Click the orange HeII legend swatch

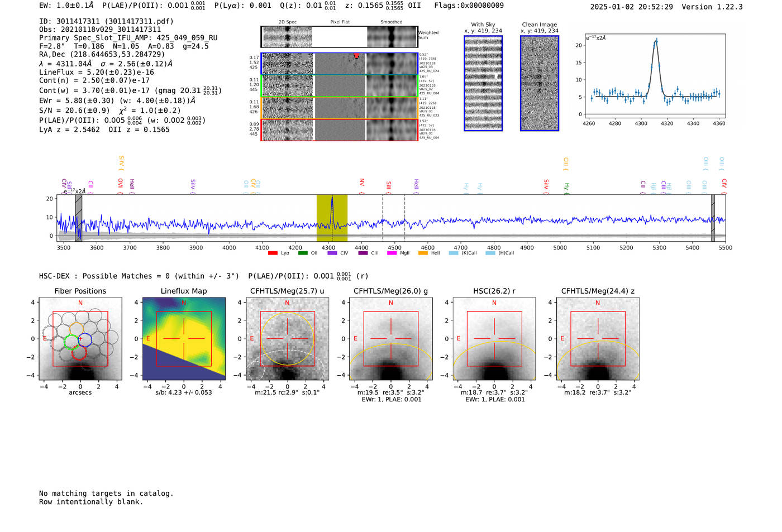coord(423,253)
